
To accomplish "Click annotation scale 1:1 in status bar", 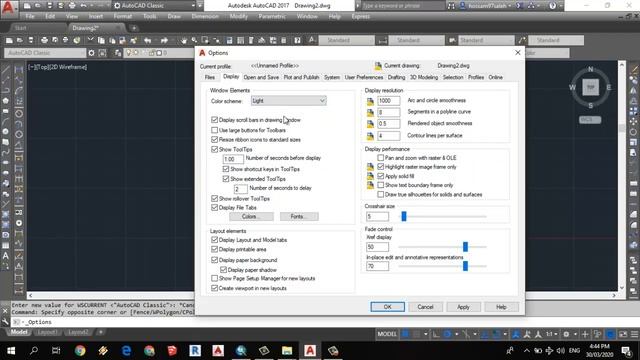I will point(551,334).
